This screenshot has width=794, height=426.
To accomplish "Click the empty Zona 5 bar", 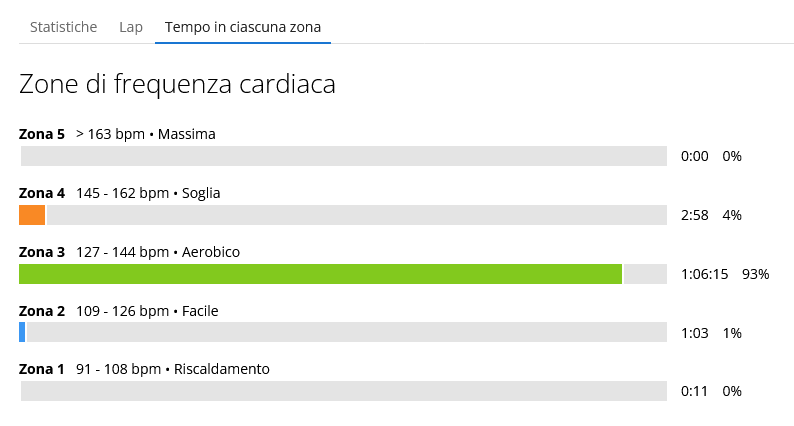I will [x=344, y=156].
